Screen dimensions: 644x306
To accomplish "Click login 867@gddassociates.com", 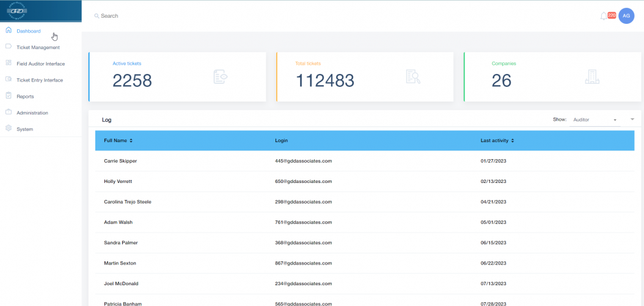I will click(304, 263).
